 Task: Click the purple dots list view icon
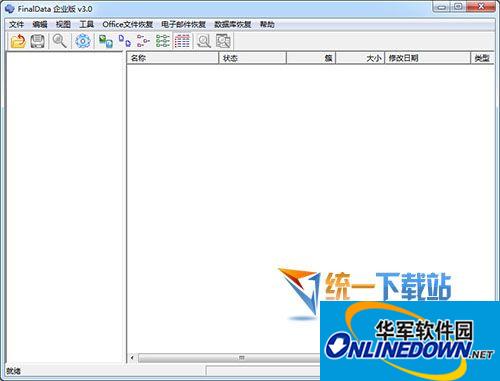pos(143,41)
